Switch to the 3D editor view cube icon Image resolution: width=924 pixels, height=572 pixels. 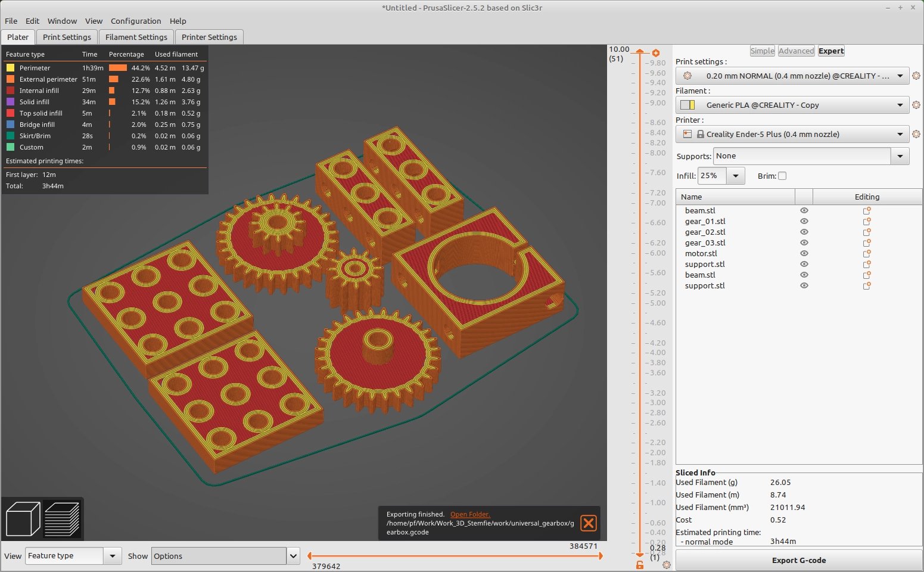[23, 519]
